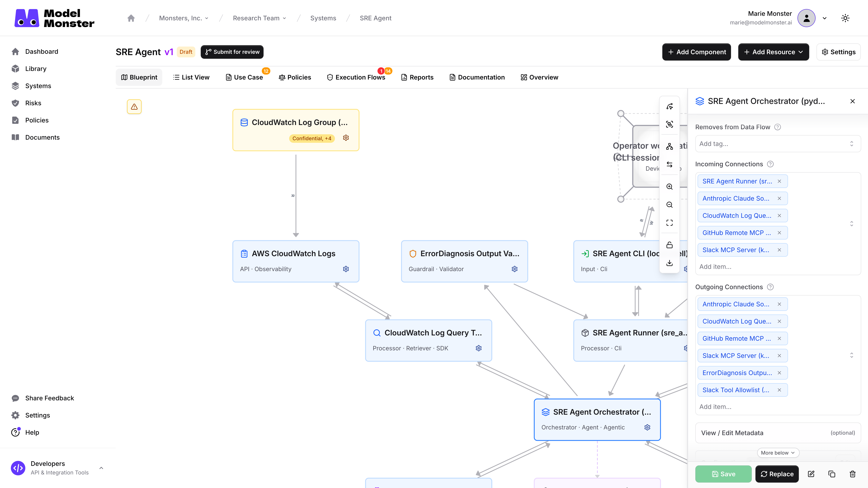The height and width of the screenshot is (488, 868).
Task: Toggle the canvas lock icon
Action: click(x=670, y=245)
